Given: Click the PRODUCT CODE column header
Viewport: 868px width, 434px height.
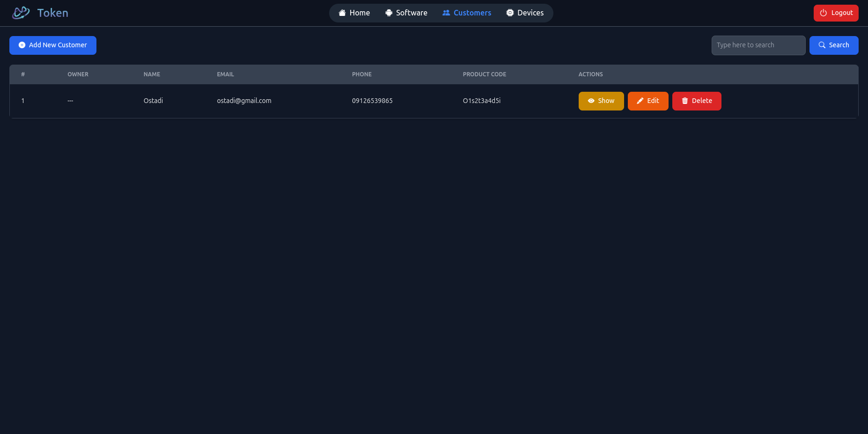Looking at the screenshot, I should pos(484,74).
